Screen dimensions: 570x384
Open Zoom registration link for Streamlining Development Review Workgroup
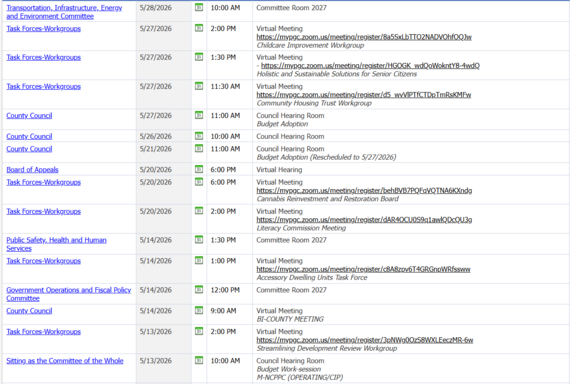tap(365, 340)
